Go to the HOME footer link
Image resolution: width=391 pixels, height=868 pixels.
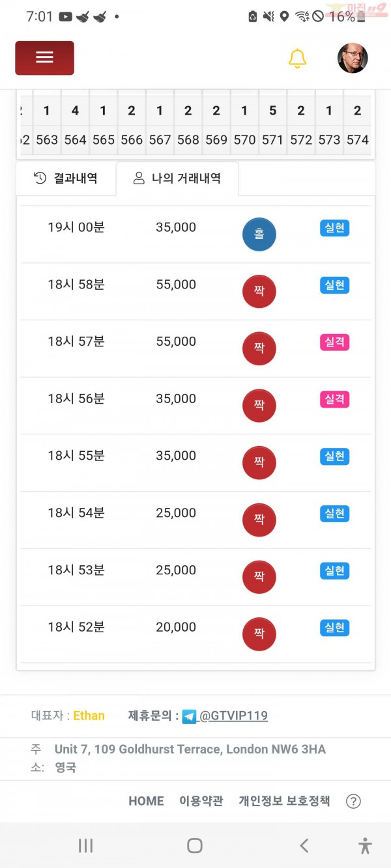pos(146,801)
